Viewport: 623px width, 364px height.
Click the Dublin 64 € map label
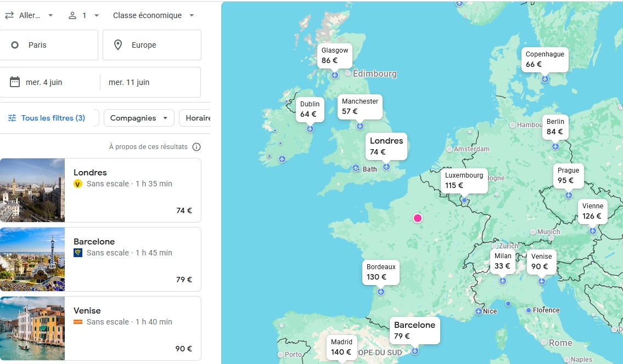point(310,109)
